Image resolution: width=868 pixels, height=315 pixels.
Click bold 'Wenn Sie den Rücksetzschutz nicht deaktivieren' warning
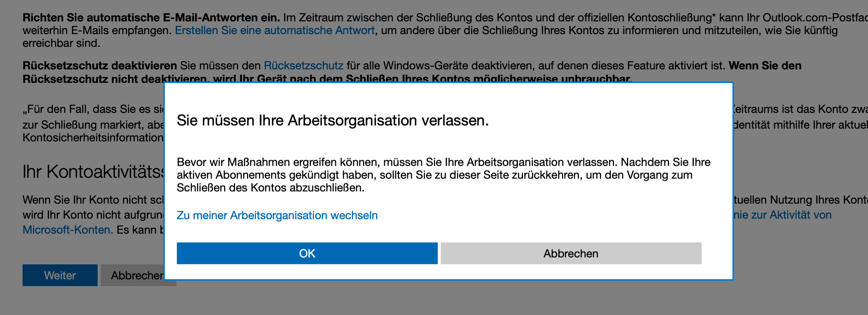(412, 72)
